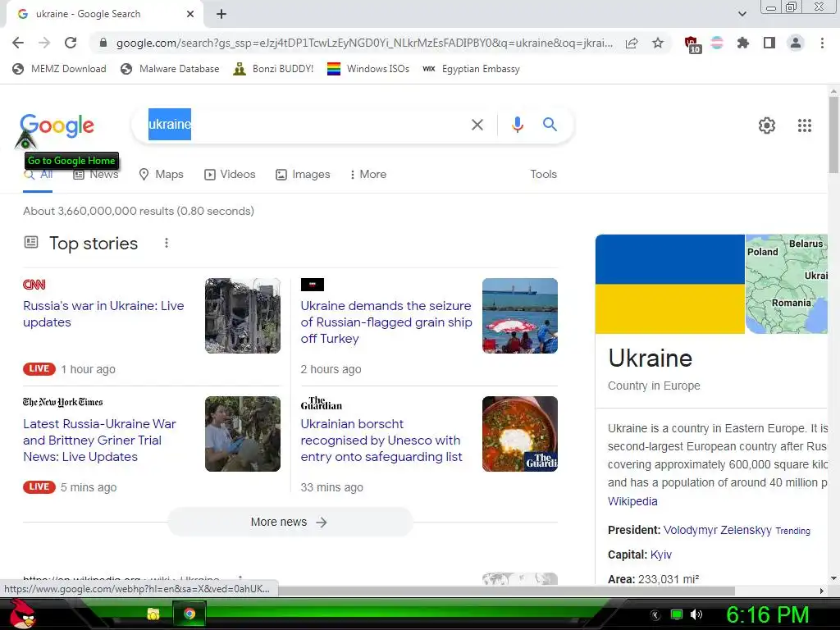Show hidden tray icons arrow
Image resolution: width=840 pixels, height=630 pixels.
click(x=655, y=615)
